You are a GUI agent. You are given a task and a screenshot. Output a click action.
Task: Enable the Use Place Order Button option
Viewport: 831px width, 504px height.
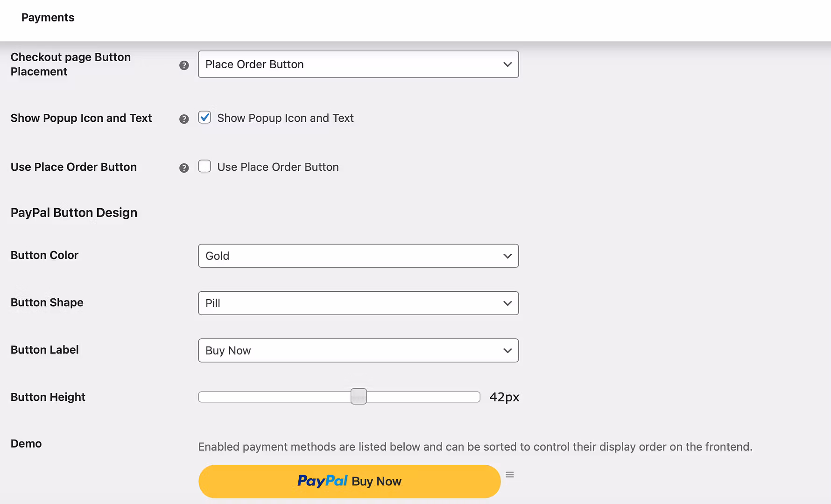[x=204, y=166]
